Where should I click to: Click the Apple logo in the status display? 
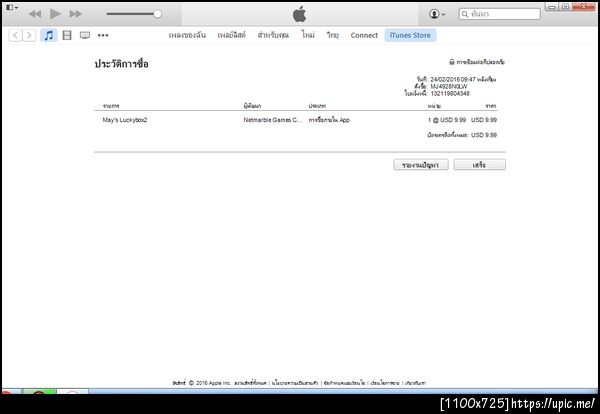300,14
